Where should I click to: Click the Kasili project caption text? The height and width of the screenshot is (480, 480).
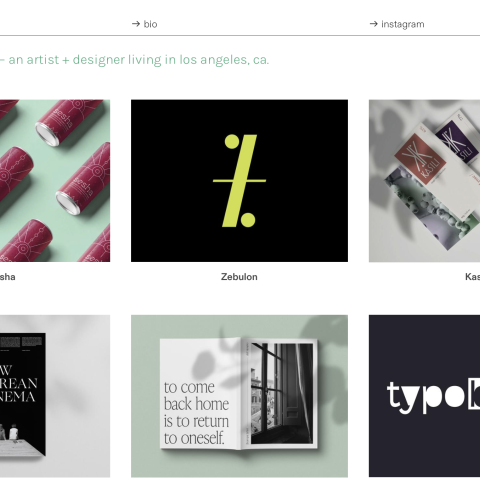tap(473, 277)
